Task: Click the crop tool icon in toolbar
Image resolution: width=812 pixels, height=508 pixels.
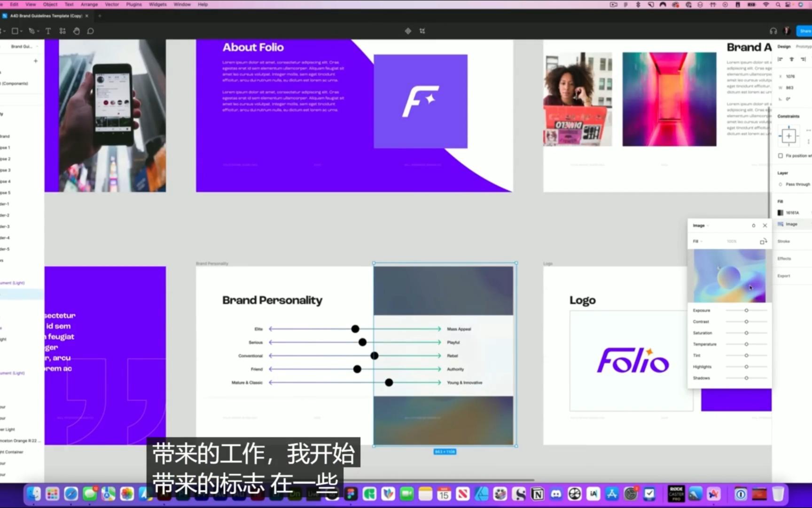Action: [422, 31]
